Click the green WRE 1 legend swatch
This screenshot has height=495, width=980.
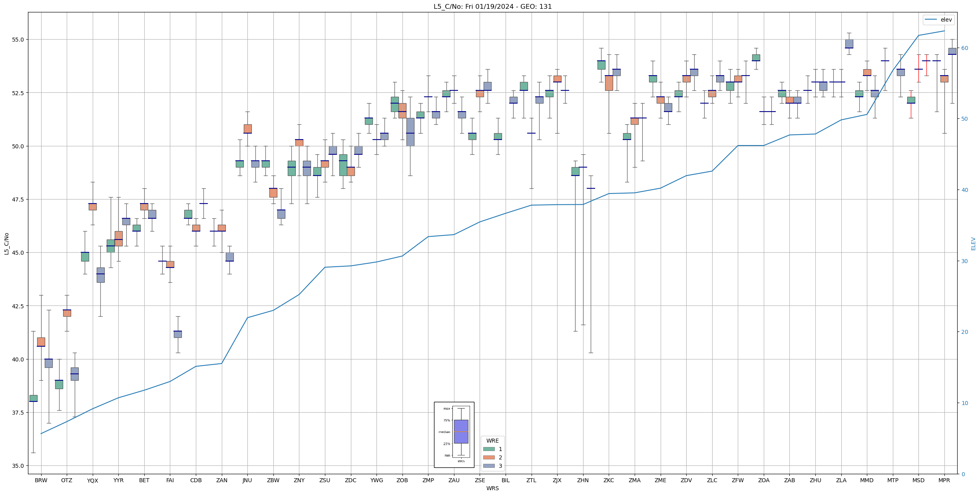[x=488, y=449]
